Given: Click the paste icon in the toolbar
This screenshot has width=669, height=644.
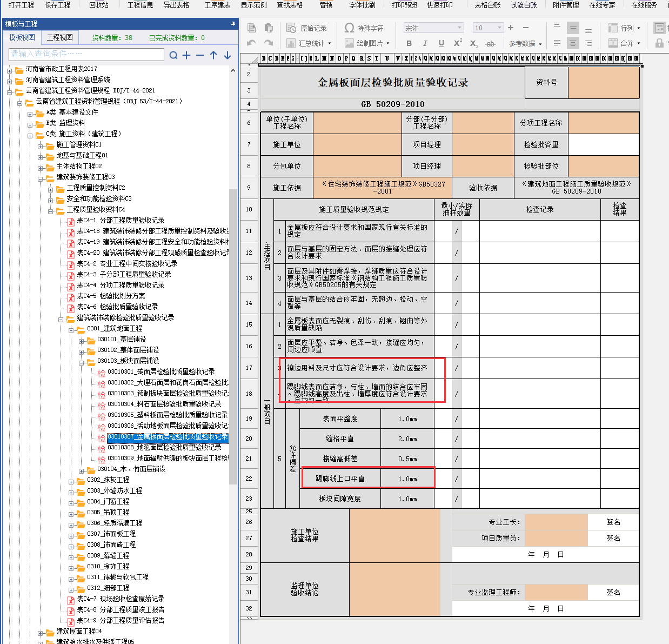Looking at the screenshot, I should click(x=269, y=28).
